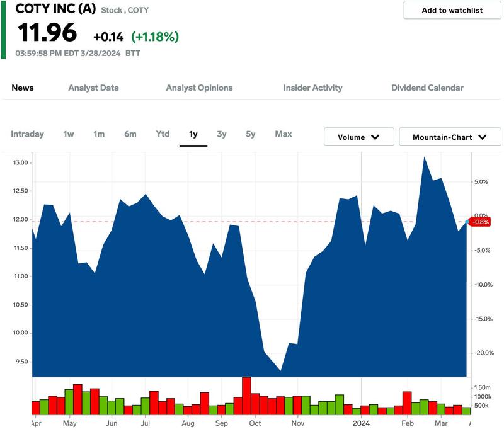
Task: Click the Jun label on time axis
Action: (112, 423)
